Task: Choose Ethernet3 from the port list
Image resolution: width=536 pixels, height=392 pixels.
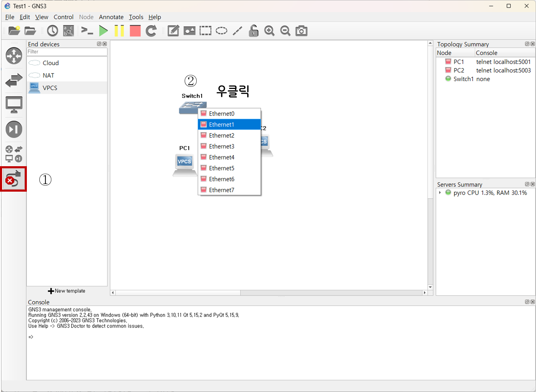Action: 229,146
